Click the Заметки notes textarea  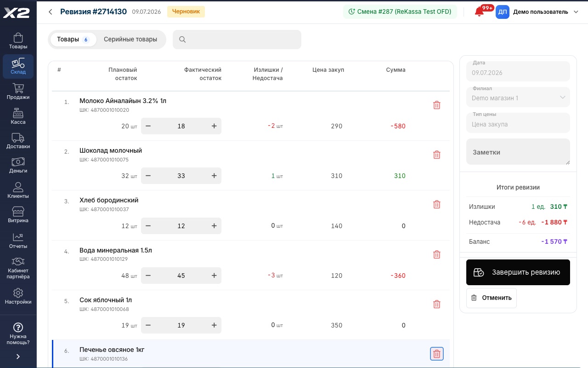[518, 152]
